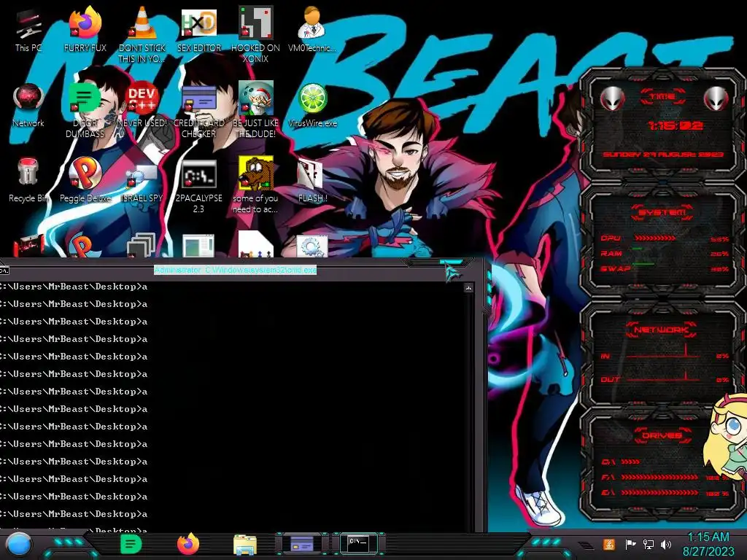This screenshot has width=747, height=560.
Task: Select the HxD hex editor desktop icon
Action: point(198,31)
